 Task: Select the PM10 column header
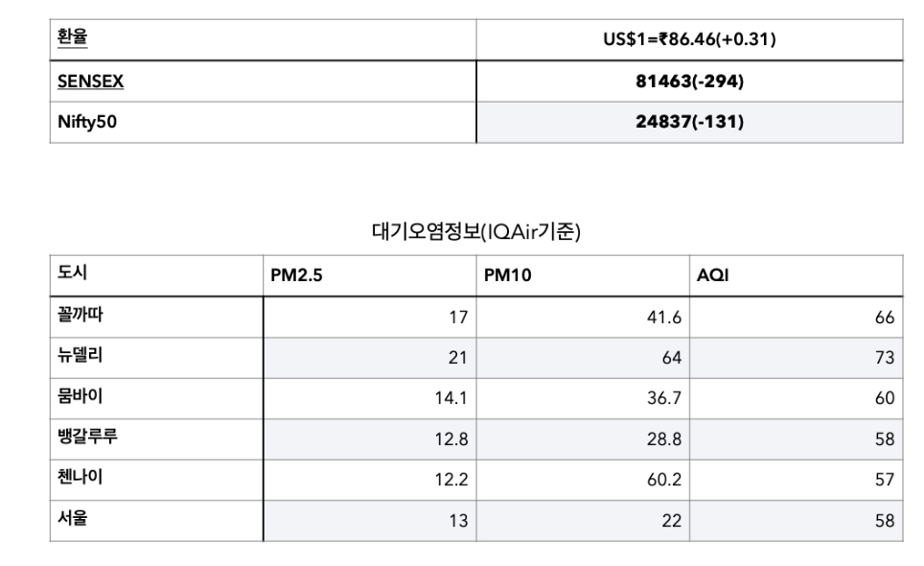pyautogui.click(x=509, y=275)
